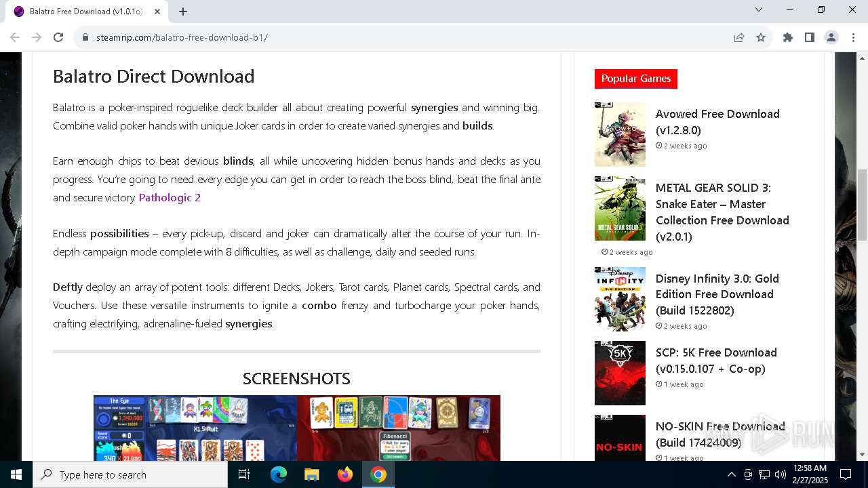Reload the Balatro download page
The image size is (868, 488).
coord(58,37)
